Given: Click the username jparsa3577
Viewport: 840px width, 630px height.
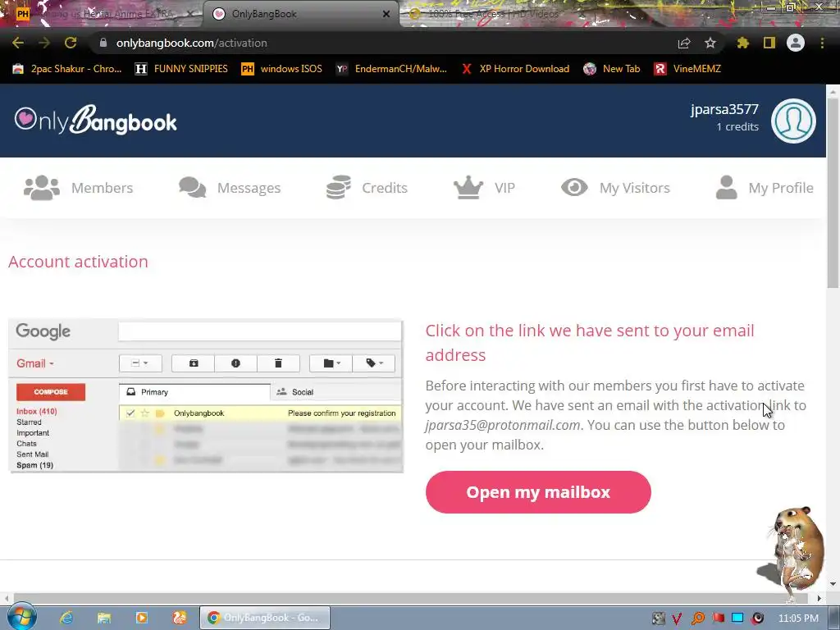Looking at the screenshot, I should point(724,109).
